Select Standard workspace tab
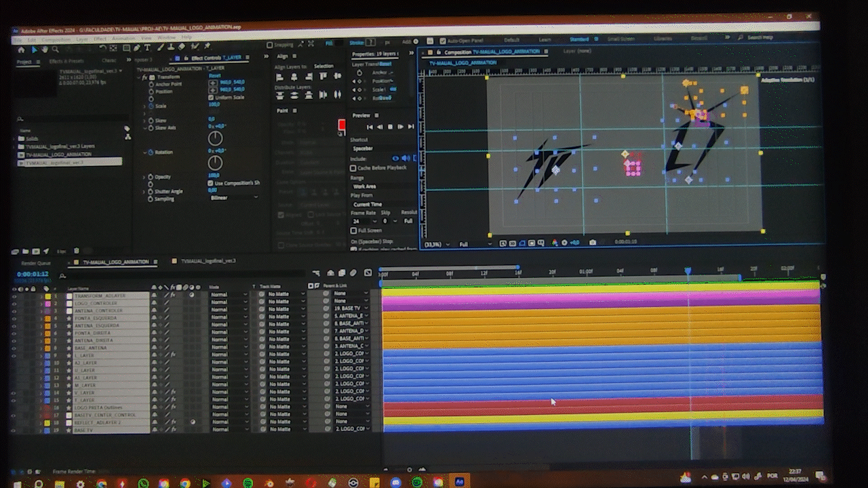868x488 pixels. click(579, 39)
